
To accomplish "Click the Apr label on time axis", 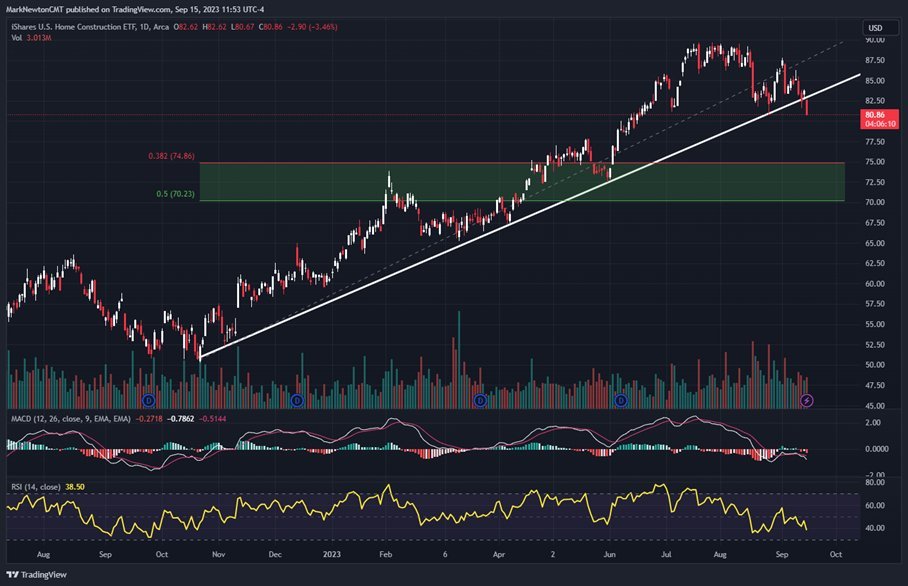I will (499, 554).
